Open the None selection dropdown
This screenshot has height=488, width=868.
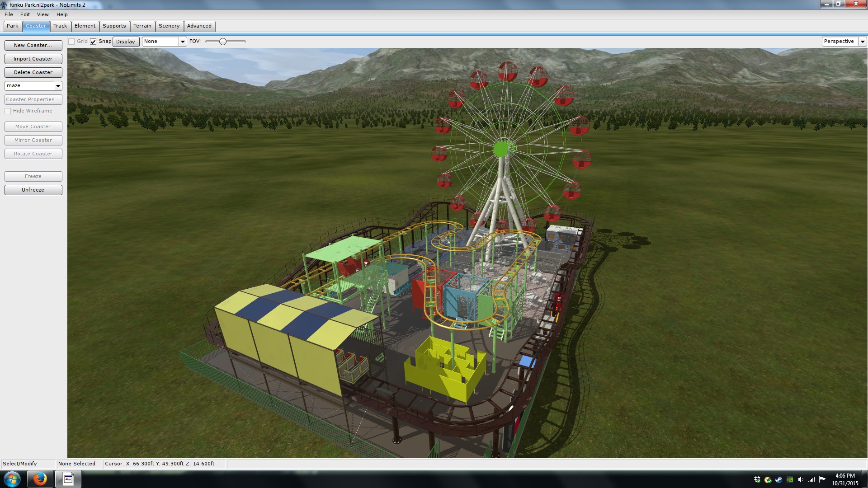(183, 42)
